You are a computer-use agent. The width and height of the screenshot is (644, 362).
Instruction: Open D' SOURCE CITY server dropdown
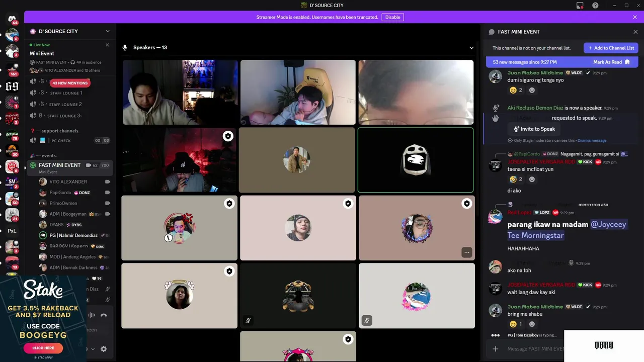click(x=107, y=31)
